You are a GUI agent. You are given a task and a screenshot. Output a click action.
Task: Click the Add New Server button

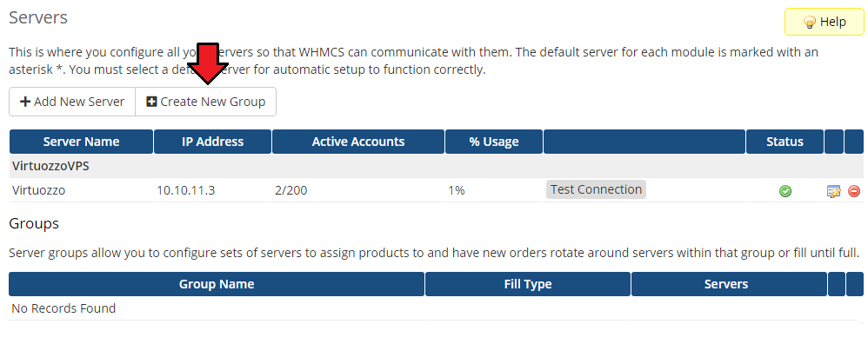[72, 102]
